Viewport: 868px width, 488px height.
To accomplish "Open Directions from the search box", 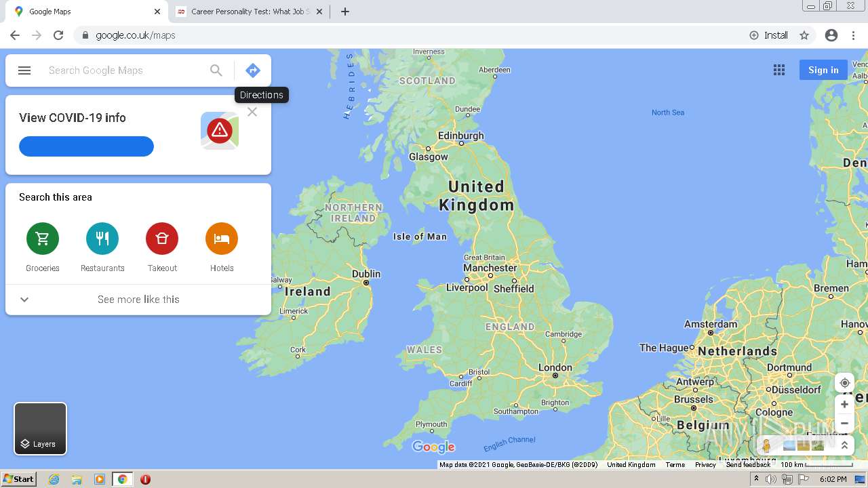I will (x=253, y=70).
